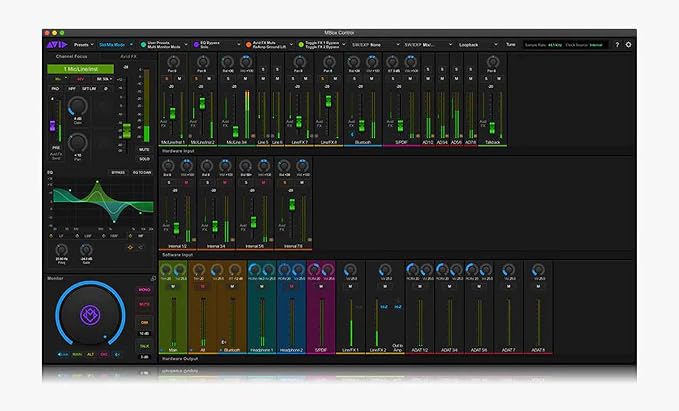Screen dimensions: 679x411
Task: Toggle the HPF filter button
Action: [x=72, y=89]
